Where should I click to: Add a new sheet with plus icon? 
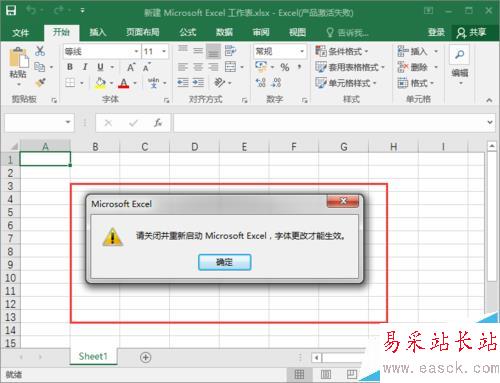(x=145, y=357)
